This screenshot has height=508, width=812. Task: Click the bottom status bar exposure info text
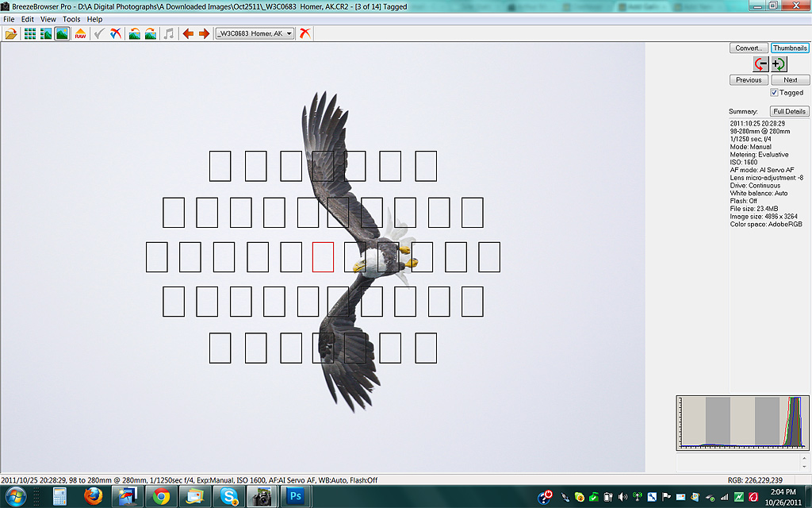[x=189, y=480]
